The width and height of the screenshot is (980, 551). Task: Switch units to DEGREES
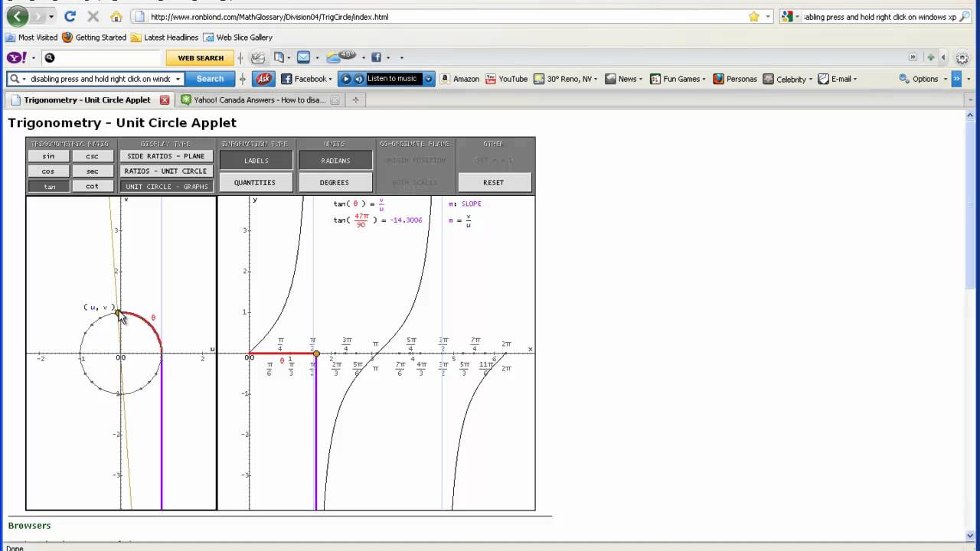click(335, 182)
